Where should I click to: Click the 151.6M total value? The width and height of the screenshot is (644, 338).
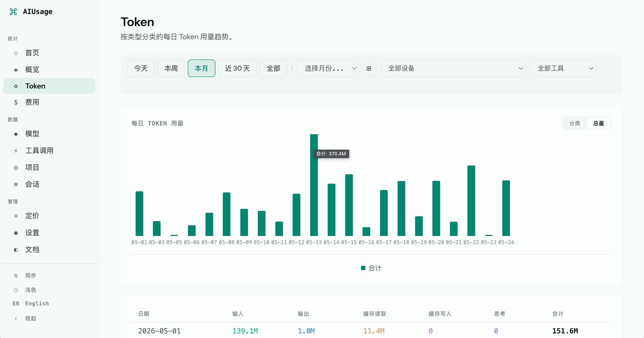coord(565,331)
